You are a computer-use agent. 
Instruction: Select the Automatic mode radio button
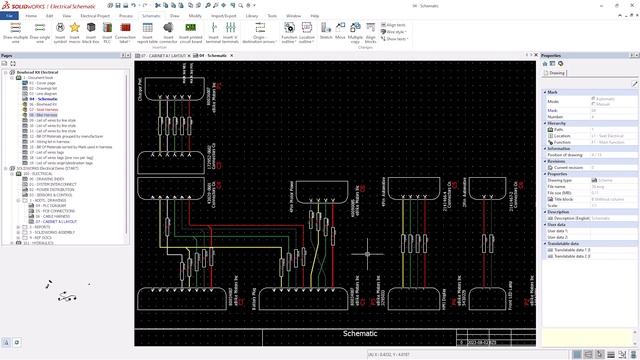[593, 98]
